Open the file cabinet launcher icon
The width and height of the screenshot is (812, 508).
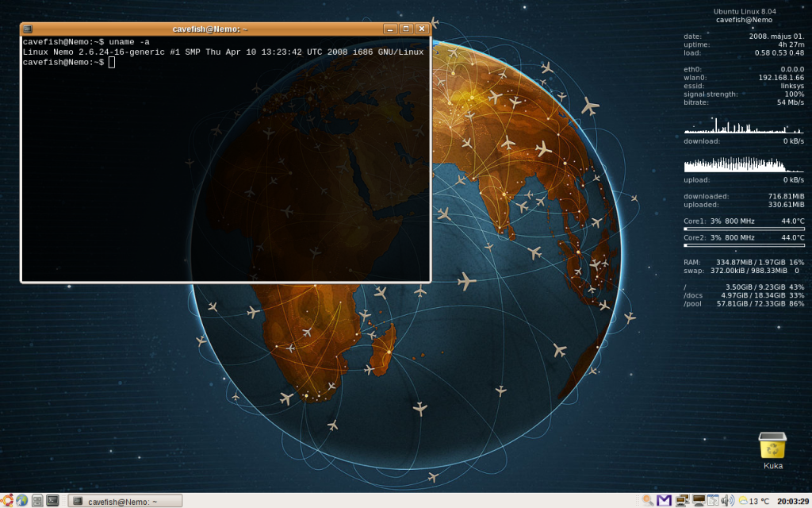37,500
